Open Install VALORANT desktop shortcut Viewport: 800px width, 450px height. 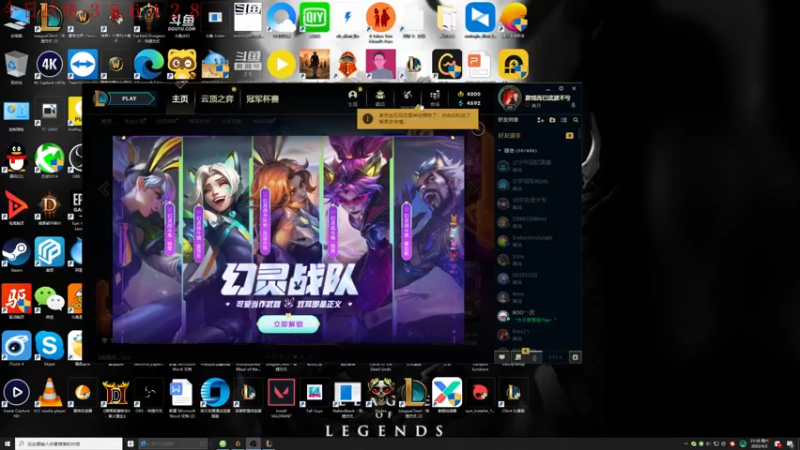[281, 397]
